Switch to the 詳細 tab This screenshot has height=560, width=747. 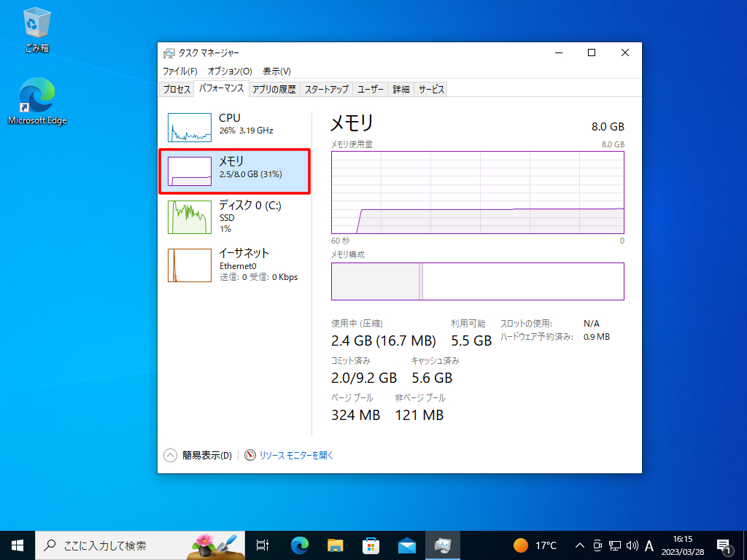[x=401, y=89]
